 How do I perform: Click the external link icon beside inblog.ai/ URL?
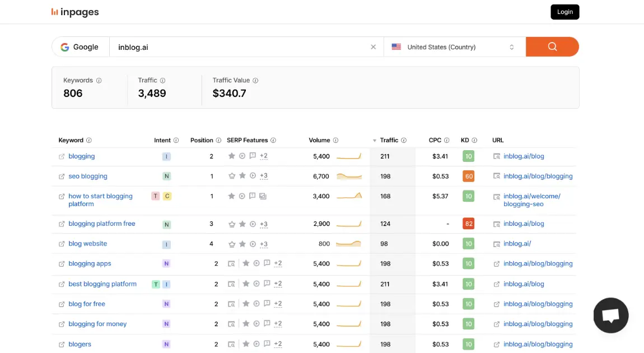[x=497, y=243]
